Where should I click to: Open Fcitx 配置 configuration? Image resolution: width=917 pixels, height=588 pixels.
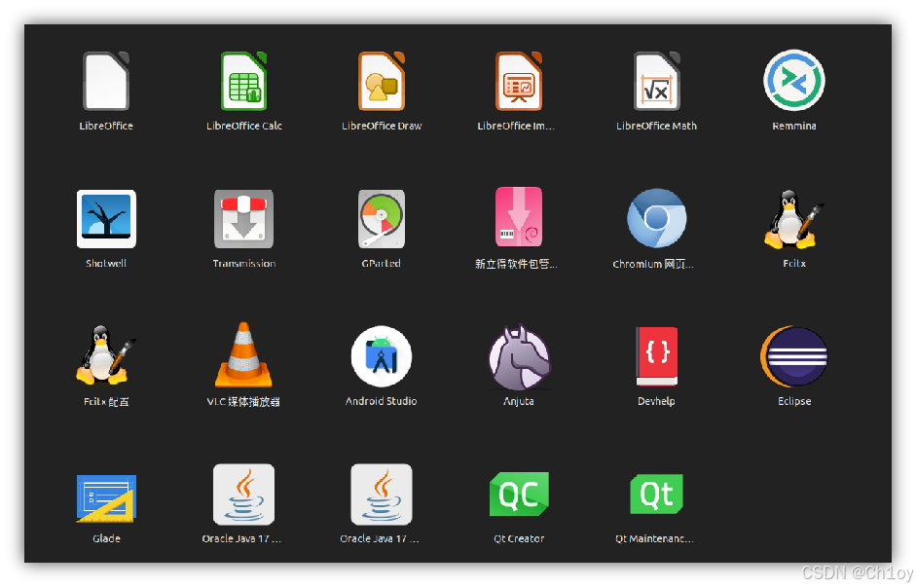coord(106,355)
